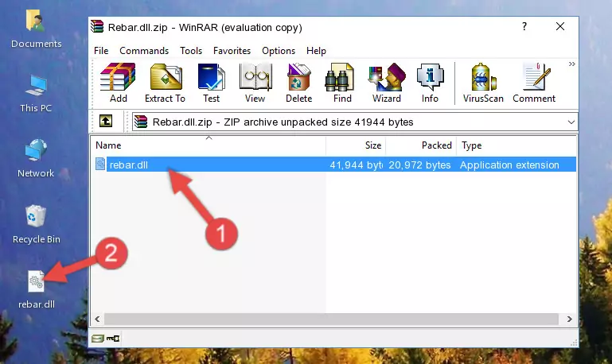
Task: Open the Options menu
Action: coord(279,51)
